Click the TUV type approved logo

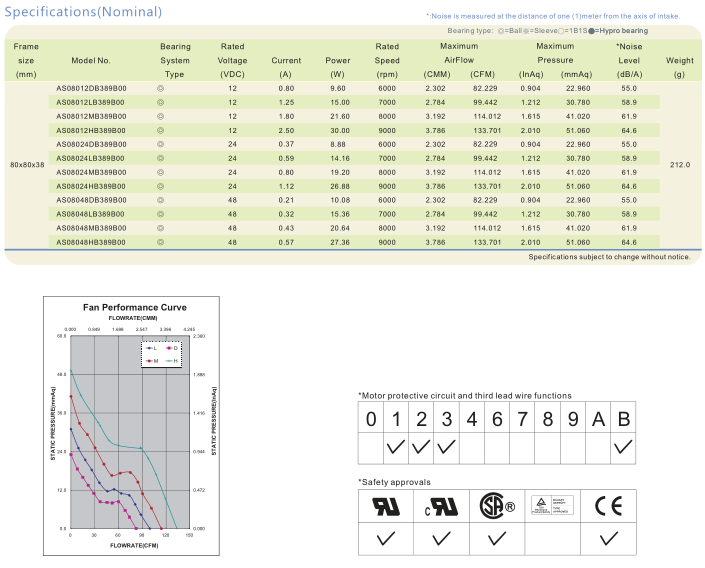coord(552,505)
